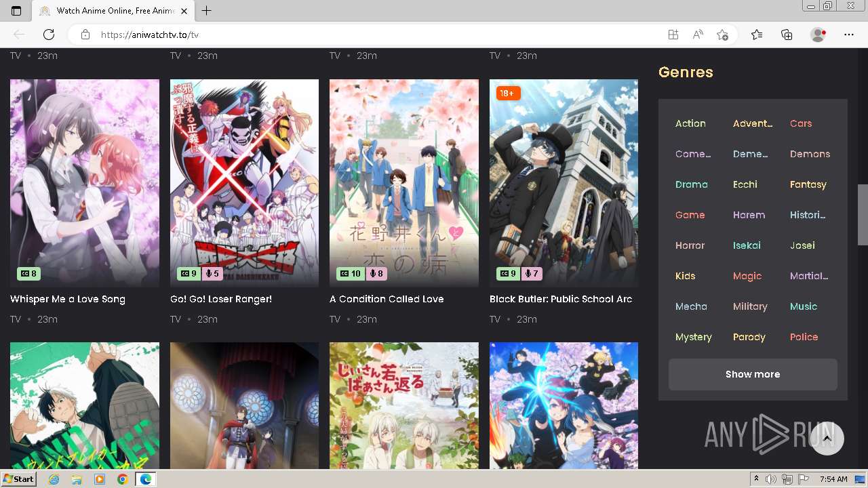Open the Apps grid icon in address bar
Image resolution: width=868 pixels, height=488 pixels.
[673, 35]
